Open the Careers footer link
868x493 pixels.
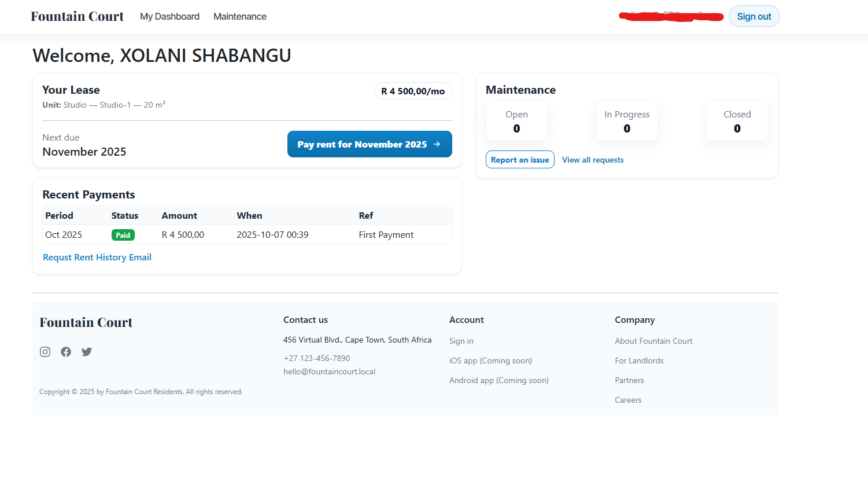coord(628,400)
